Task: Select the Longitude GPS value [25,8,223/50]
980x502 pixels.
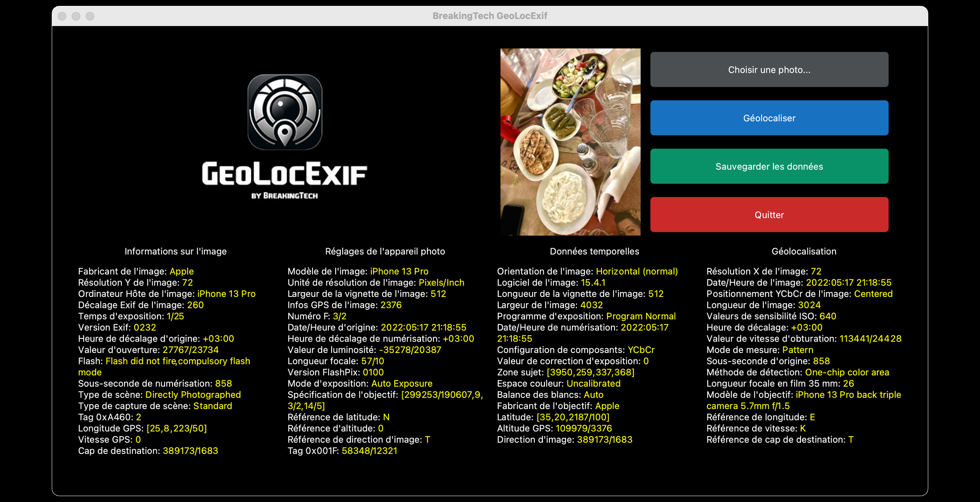Action: click(x=177, y=428)
